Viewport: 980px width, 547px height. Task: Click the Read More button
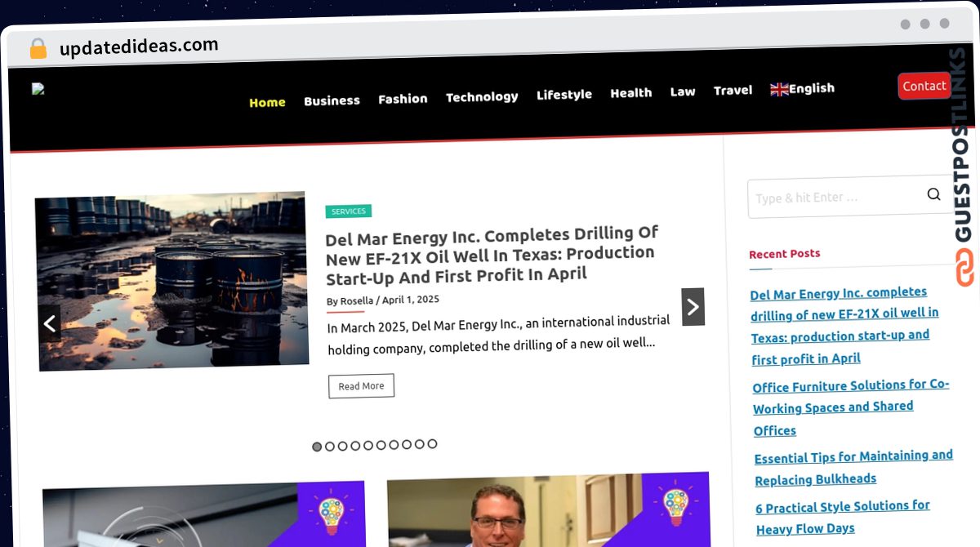tap(361, 386)
